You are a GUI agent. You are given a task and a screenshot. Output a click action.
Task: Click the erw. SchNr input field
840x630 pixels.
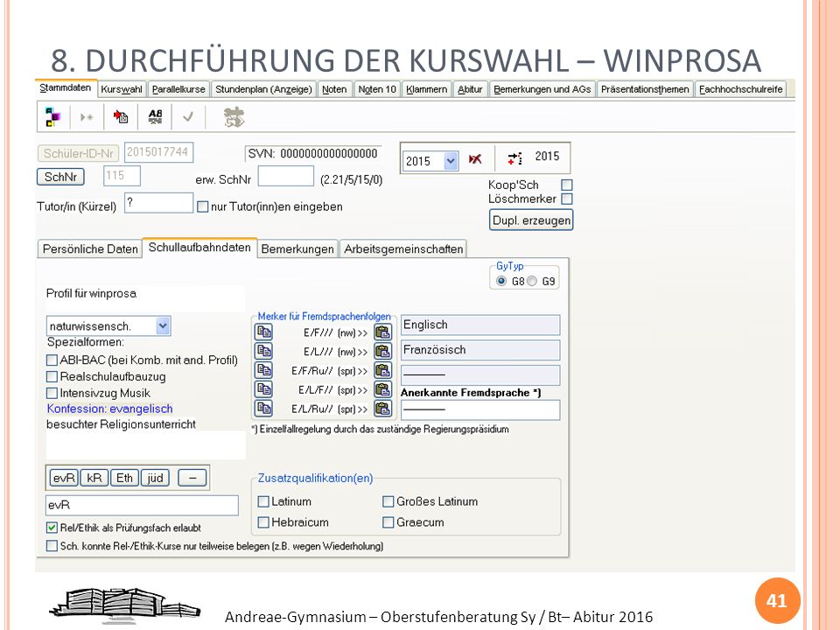[286, 176]
